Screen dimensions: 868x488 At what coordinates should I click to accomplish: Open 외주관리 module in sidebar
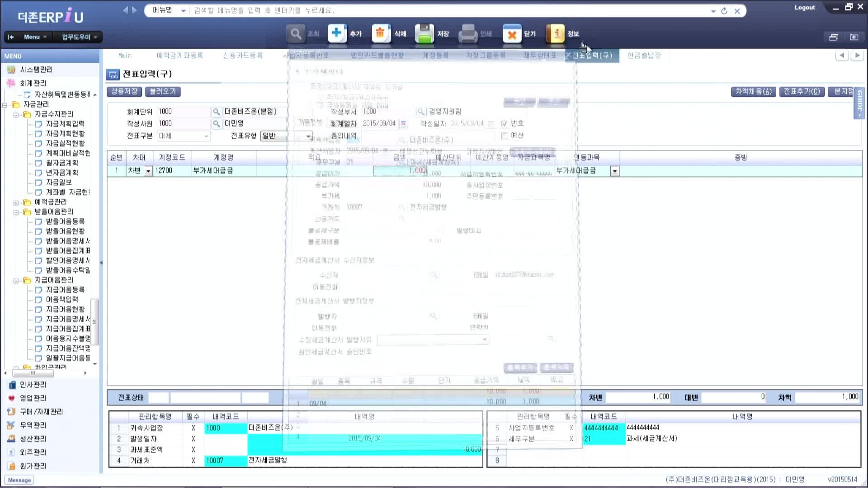[33, 452]
